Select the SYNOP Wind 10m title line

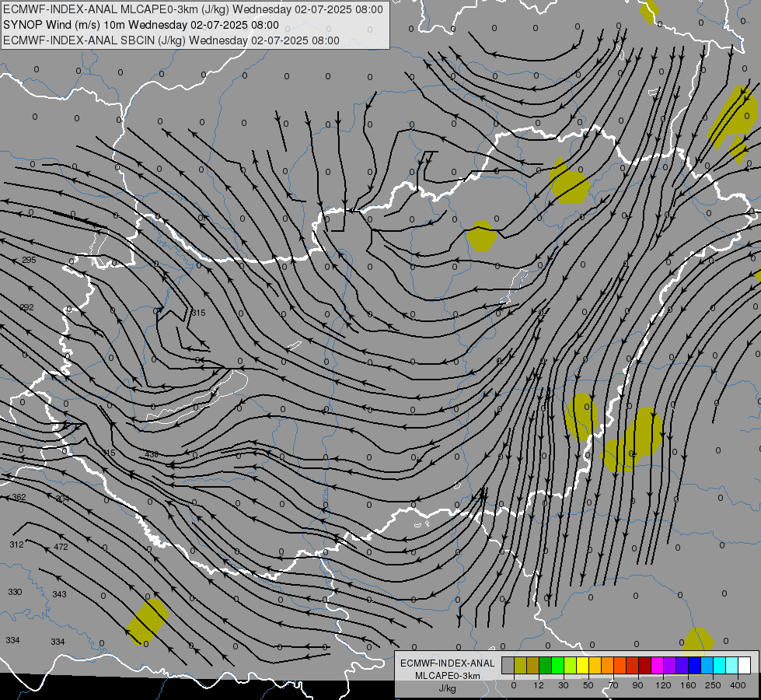click(x=141, y=25)
